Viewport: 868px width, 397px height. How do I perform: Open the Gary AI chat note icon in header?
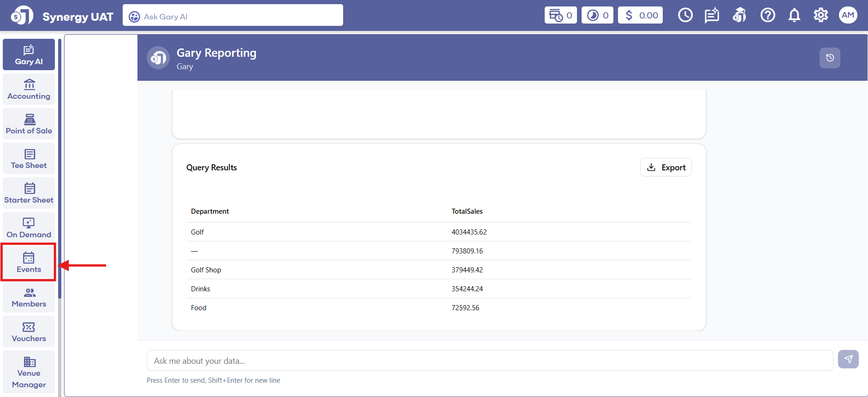[712, 15]
